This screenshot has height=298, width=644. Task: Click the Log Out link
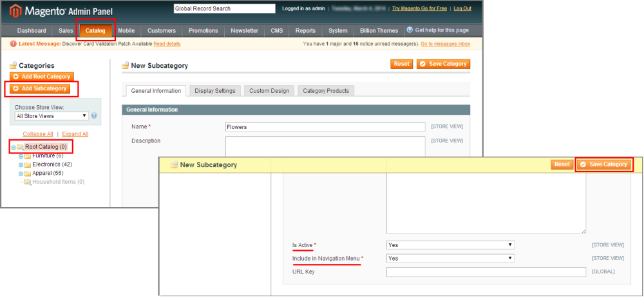462,8
